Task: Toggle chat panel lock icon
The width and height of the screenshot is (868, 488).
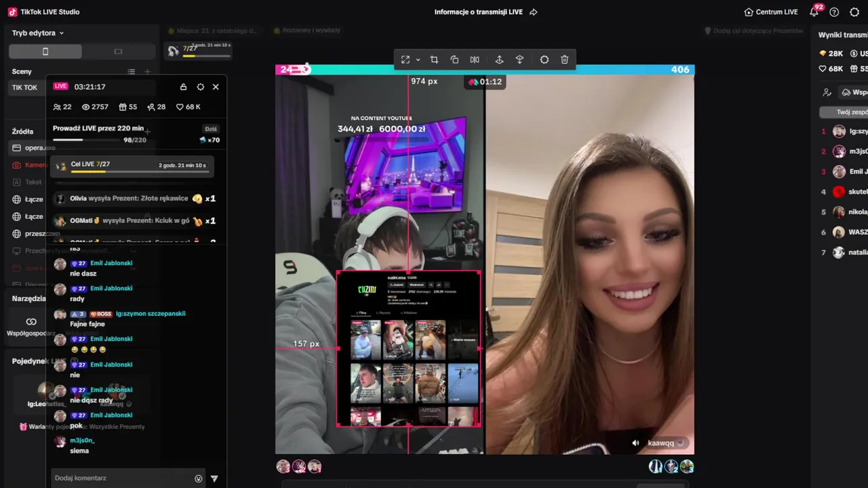Action: pyautogui.click(x=183, y=87)
